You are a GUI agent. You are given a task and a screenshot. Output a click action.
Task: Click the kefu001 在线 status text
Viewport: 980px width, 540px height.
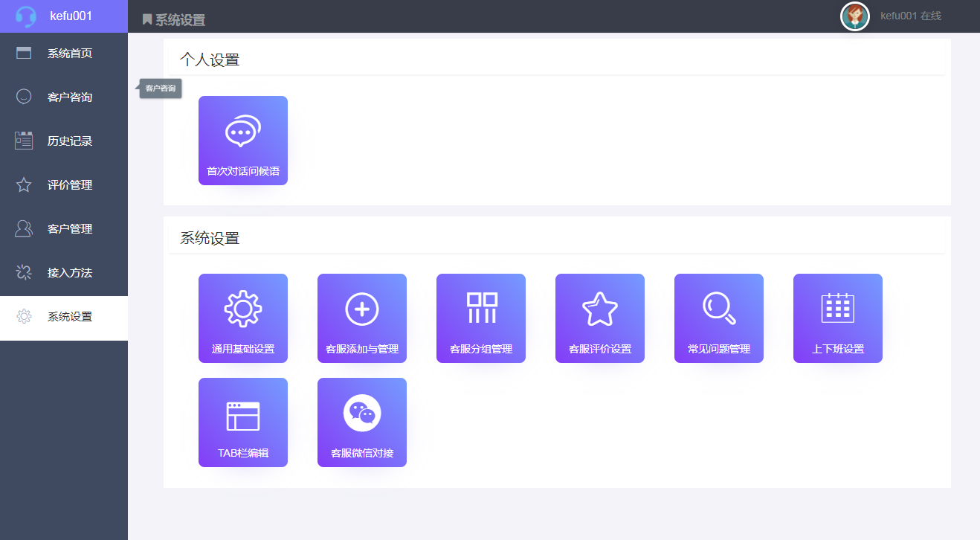coord(911,16)
